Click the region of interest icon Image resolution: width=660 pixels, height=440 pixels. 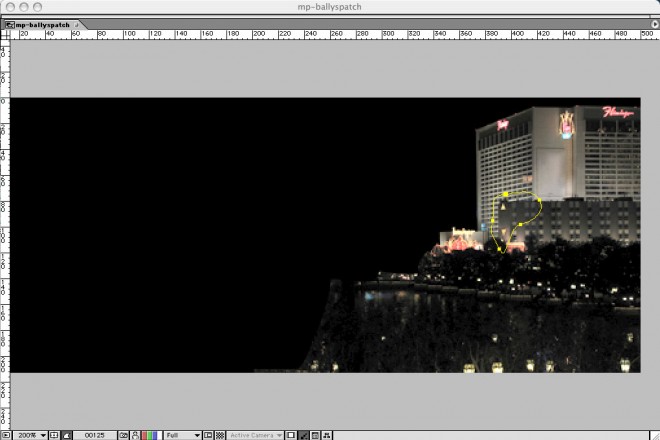point(208,435)
